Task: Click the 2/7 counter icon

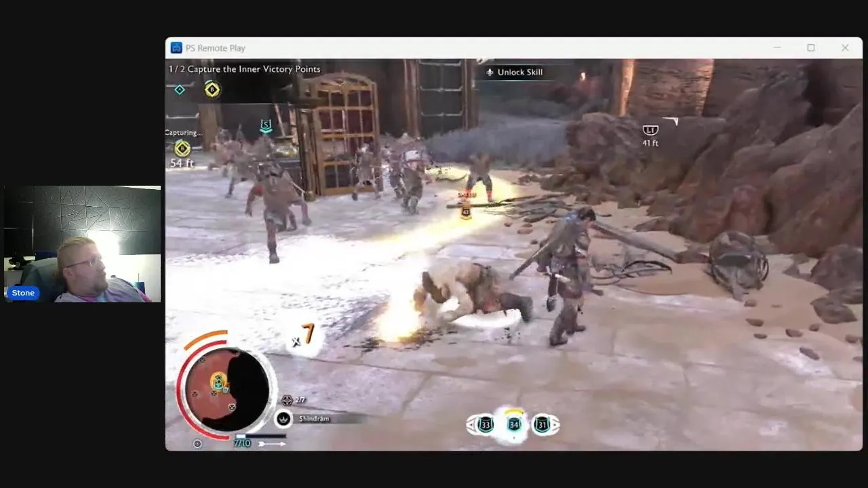Action: click(288, 401)
